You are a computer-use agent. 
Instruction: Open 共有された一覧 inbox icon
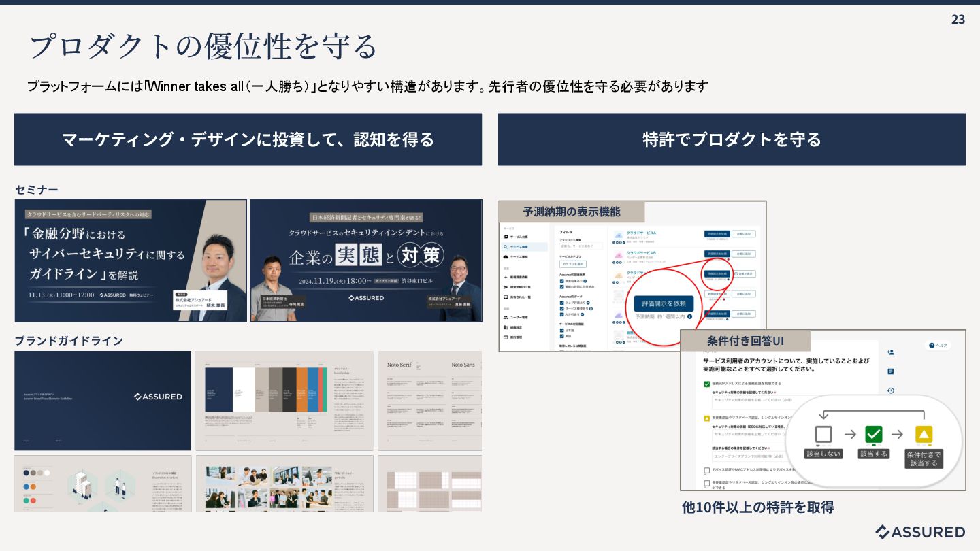tap(506, 297)
